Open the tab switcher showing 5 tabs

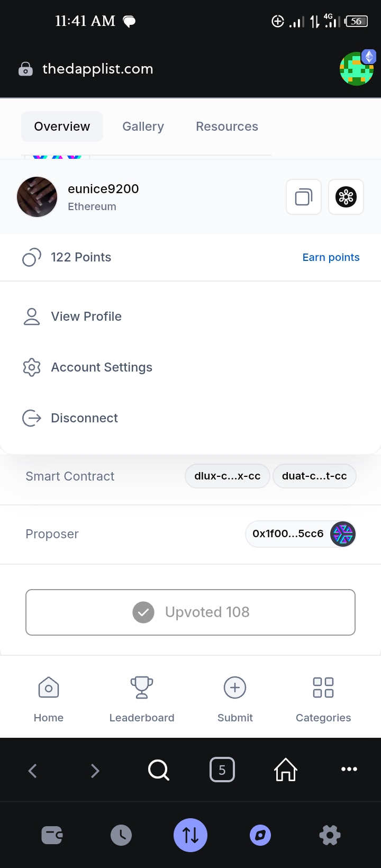click(222, 770)
